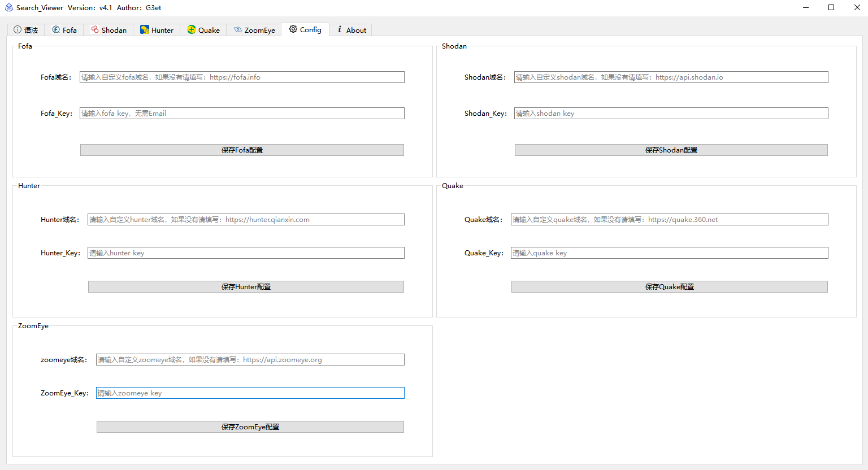Focus the Quake_Key input field
Viewport: 868px width, 470px height.
pyautogui.click(x=670, y=253)
